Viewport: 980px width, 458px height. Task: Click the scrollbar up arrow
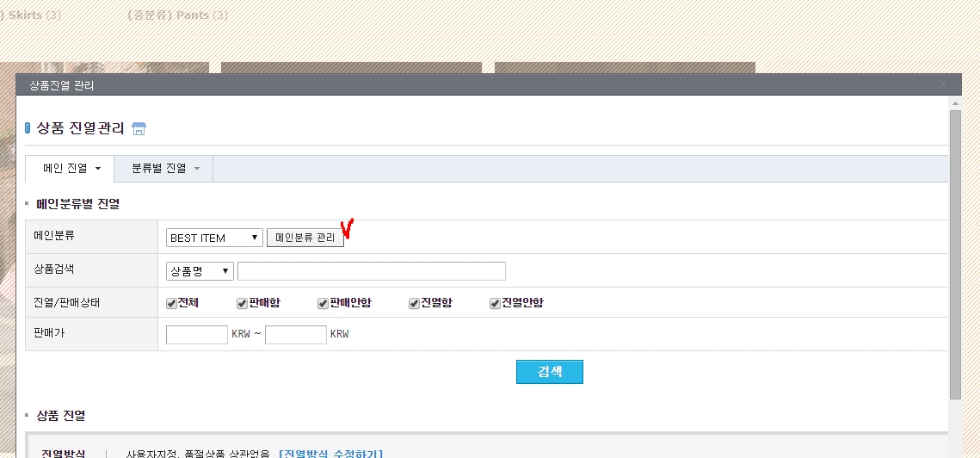point(955,103)
